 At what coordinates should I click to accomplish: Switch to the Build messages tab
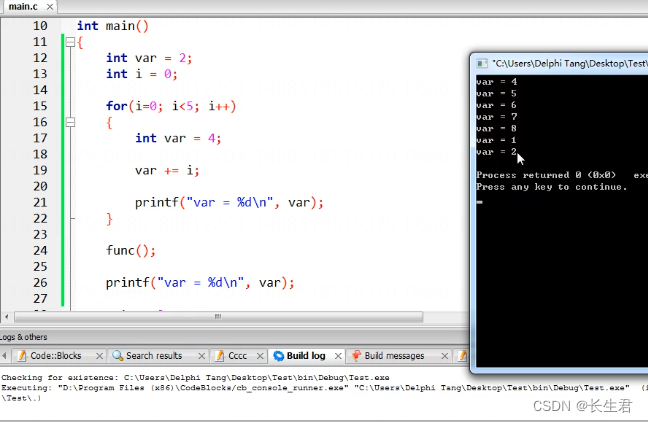394,356
